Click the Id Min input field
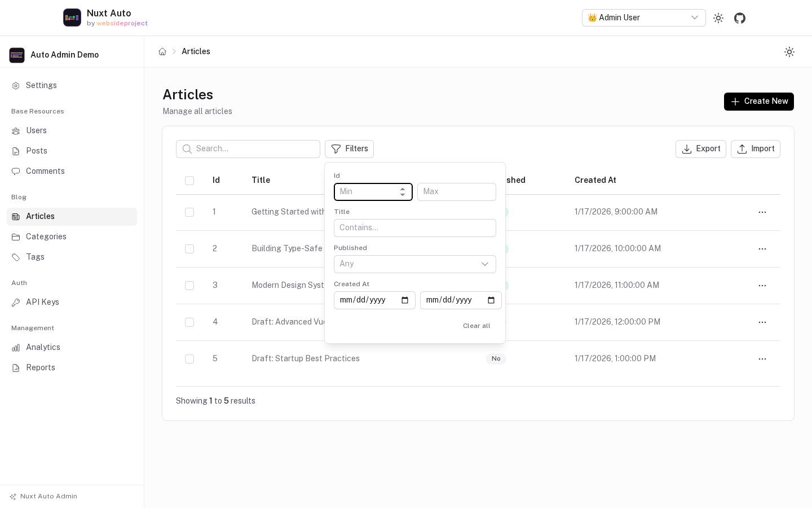812x508 pixels. (x=373, y=192)
